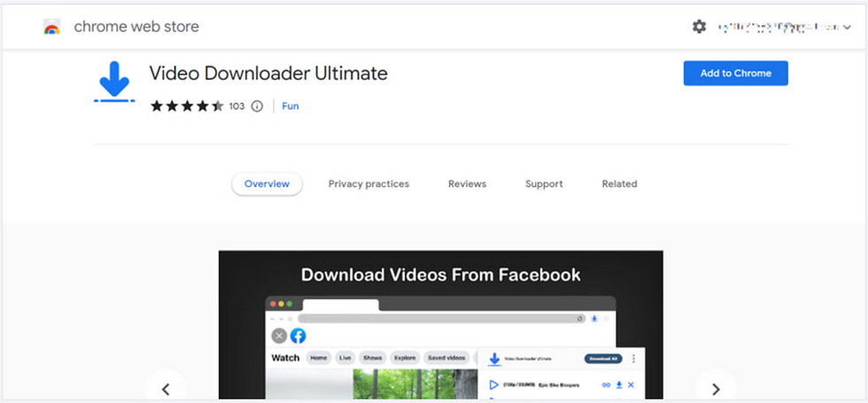Click Download All button in preview popup

point(603,359)
